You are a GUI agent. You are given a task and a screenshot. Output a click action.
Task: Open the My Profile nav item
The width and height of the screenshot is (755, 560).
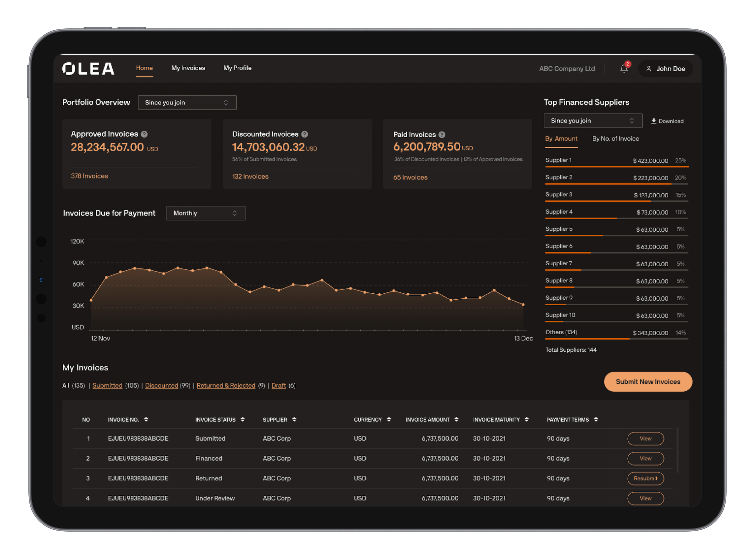237,68
